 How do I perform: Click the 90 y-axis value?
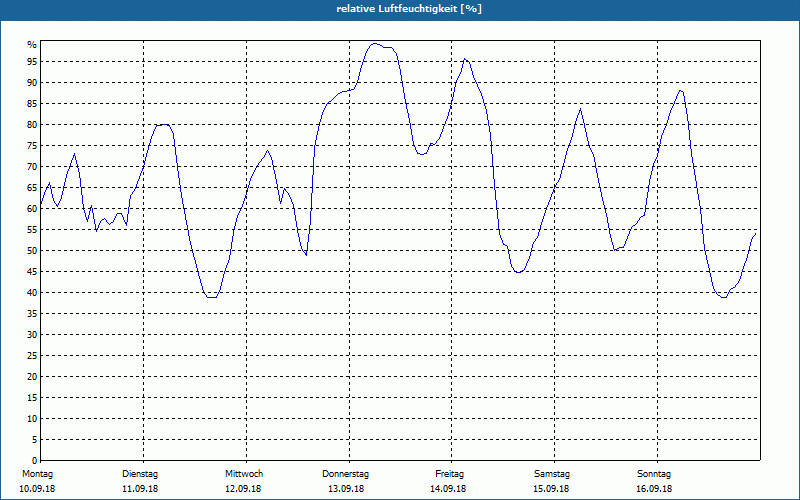(x=32, y=83)
